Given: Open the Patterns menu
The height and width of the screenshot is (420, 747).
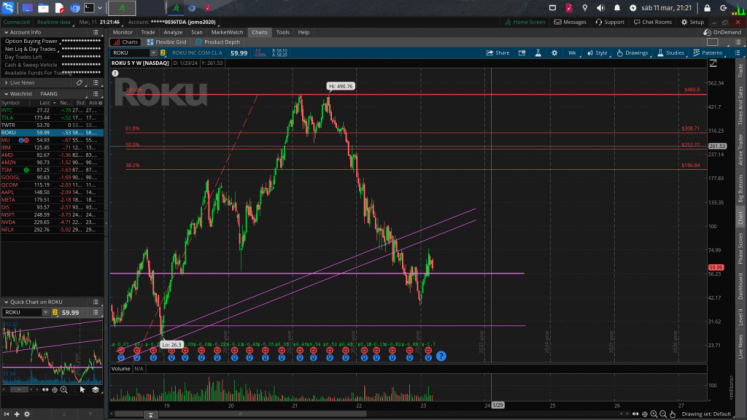Looking at the screenshot, I should coord(708,53).
